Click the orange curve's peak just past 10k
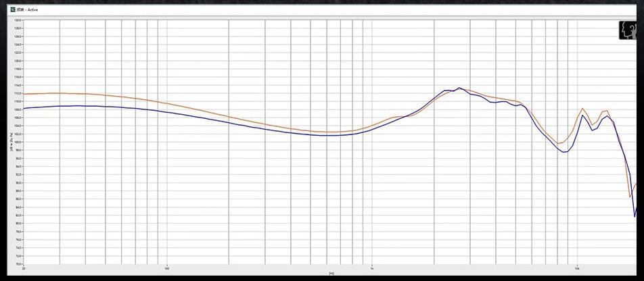This screenshot has width=644, height=281. 582,108
